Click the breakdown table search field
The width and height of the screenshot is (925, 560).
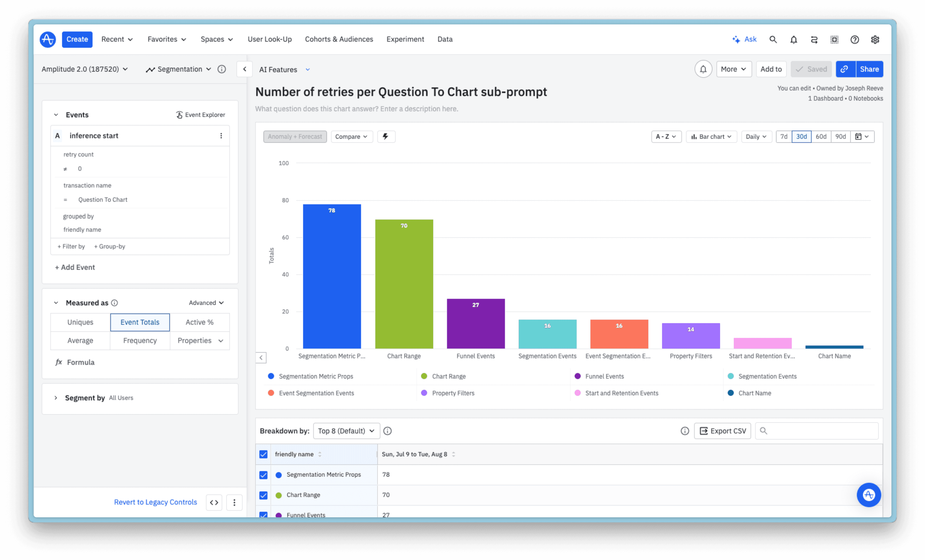pos(817,431)
